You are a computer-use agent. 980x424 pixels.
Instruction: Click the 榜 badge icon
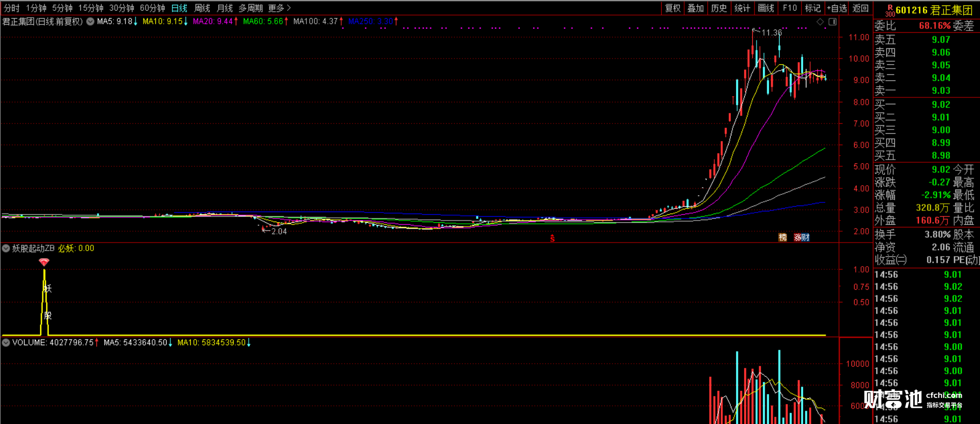click(x=782, y=237)
